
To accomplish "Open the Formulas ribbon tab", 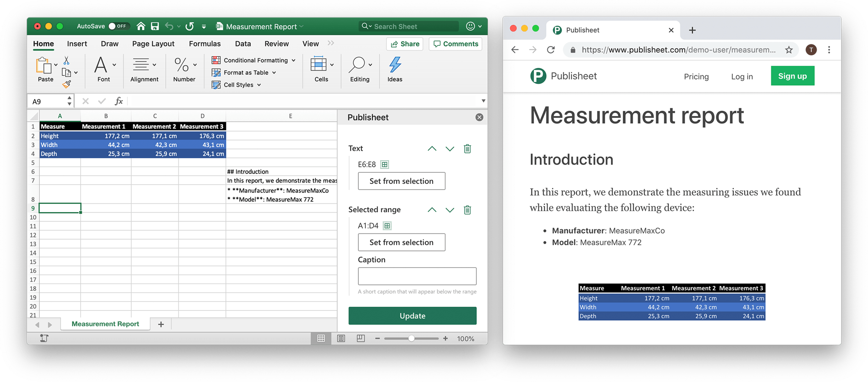I will (205, 44).
